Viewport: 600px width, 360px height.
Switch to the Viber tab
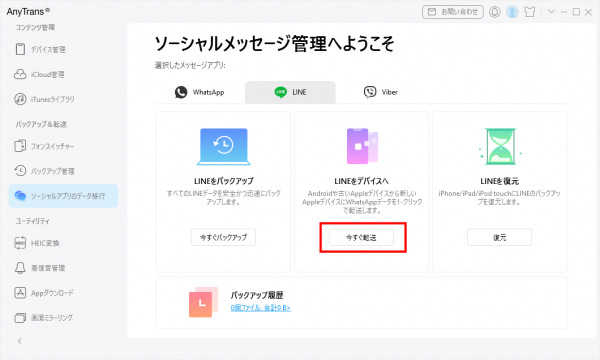click(381, 92)
